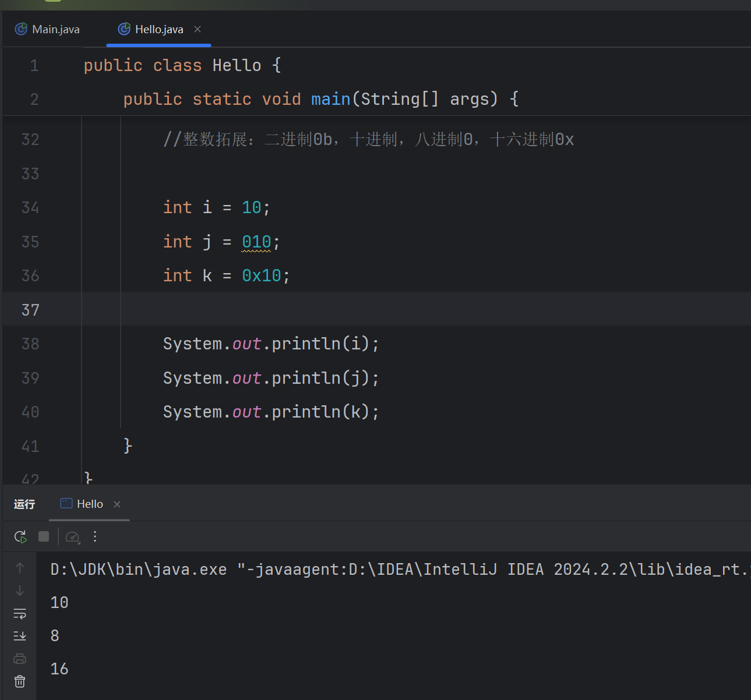
Task: Stop the running Hello process
Action: point(44,536)
